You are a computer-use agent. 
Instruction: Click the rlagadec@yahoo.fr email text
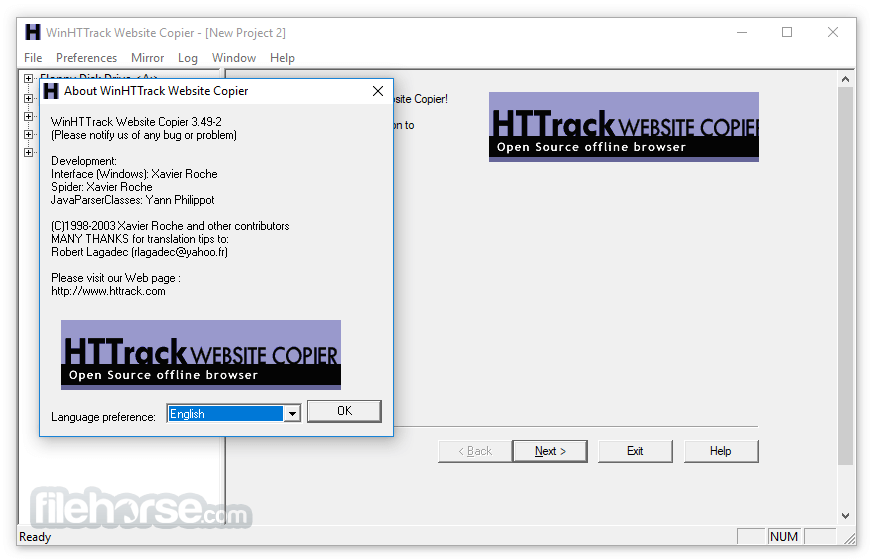point(180,252)
